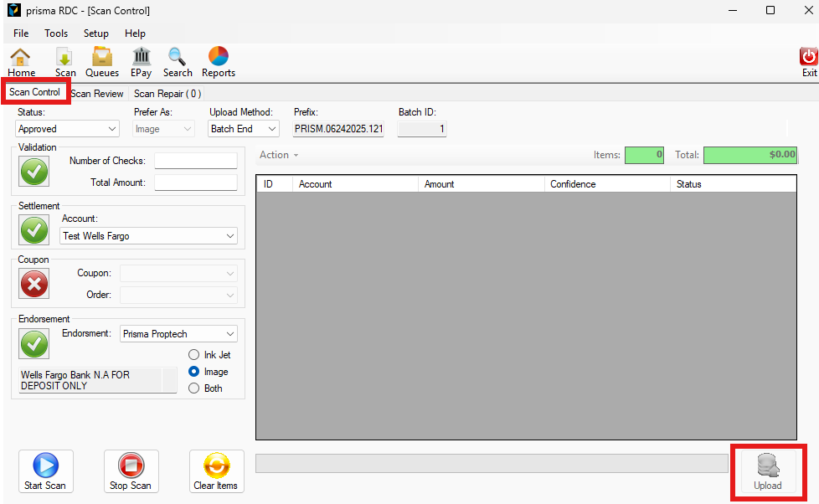
Task: Open the Queues toolbar icon
Action: pyautogui.click(x=102, y=59)
